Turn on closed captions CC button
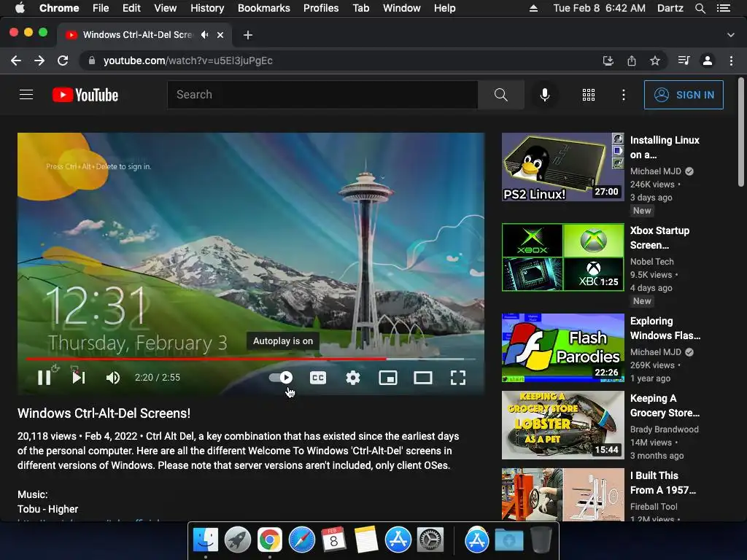Screen dimensions: 747x560 tap(318, 378)
